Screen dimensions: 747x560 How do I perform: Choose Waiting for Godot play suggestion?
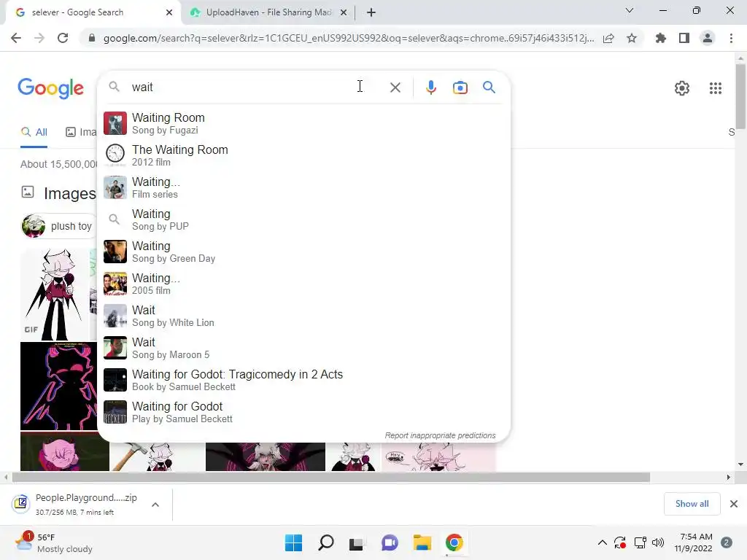click(x=303, y=412)
